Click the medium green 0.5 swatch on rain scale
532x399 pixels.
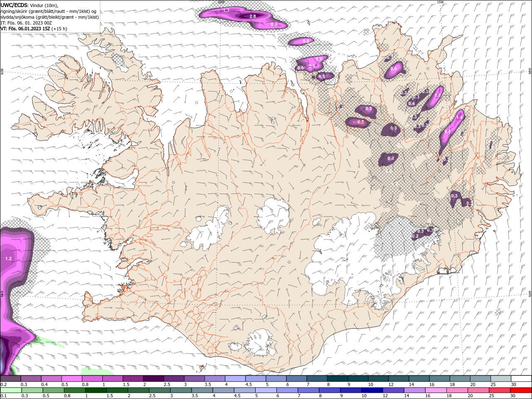click(53, 390)
